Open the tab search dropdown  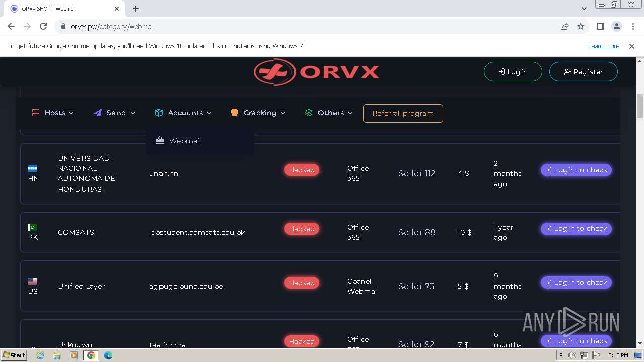coord(584,9)
